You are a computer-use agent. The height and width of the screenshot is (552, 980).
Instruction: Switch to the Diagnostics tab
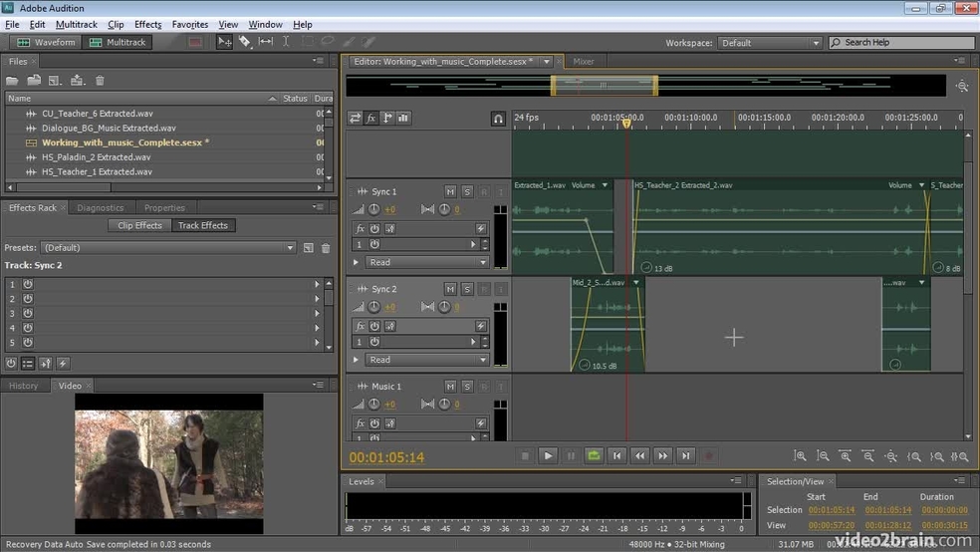point(100,207)
